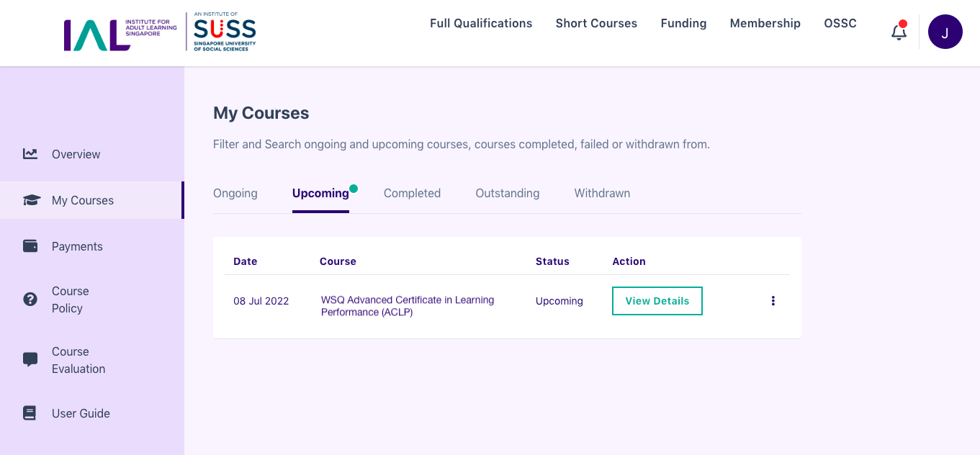Open the notification bell icon
The width and height of the screenshot is (980, 455).
pos(899,32)
